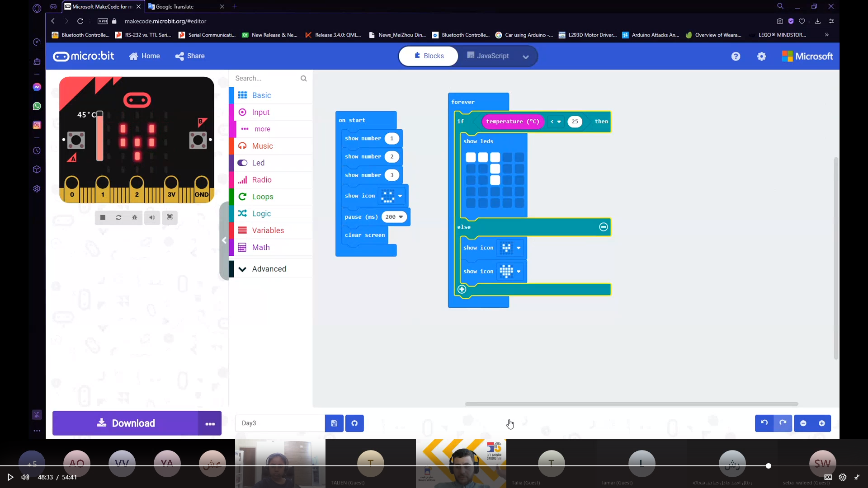
Task: Adjust the simulator temperature thermometer slider
Action: pos(99,136)
